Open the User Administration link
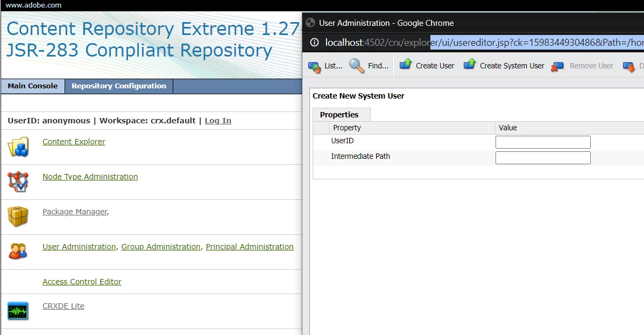The width and height of the screenshot is (644, 335). (x=79, y=247)
